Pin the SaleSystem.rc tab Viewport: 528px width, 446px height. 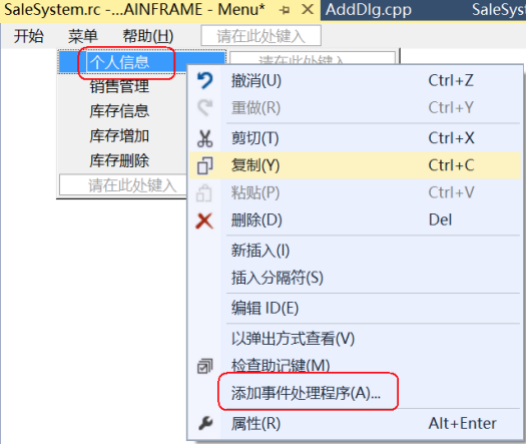click(285, 10)
